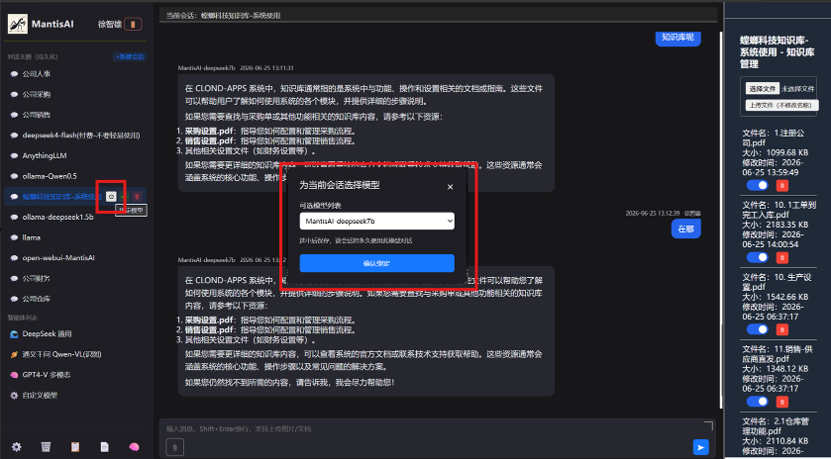Click the bind-model icon on the selected conversation
831x459 pixels.
coord(111,197)
